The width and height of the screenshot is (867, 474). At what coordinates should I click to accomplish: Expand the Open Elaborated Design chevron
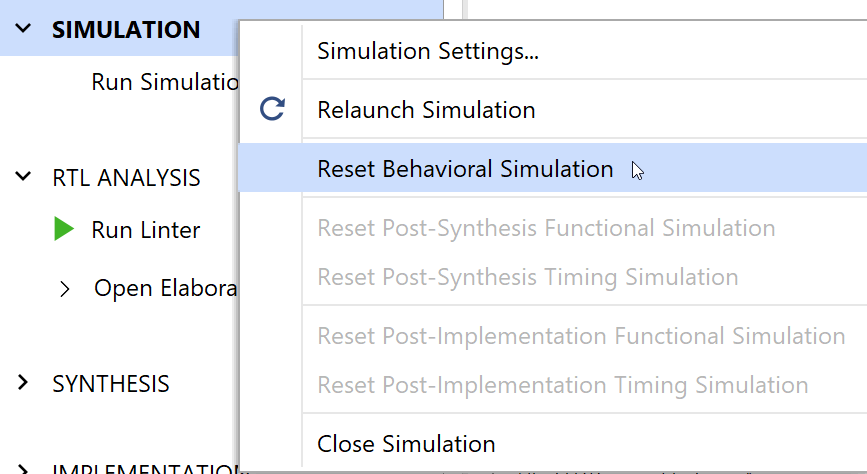[x=65, y=289]
